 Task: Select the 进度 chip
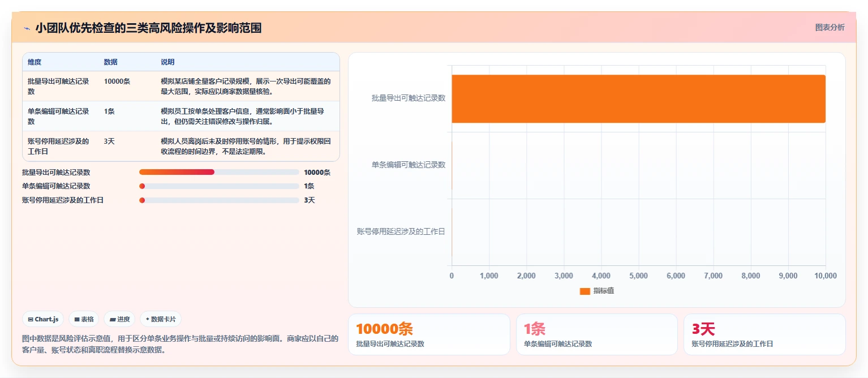click(119, 319)
